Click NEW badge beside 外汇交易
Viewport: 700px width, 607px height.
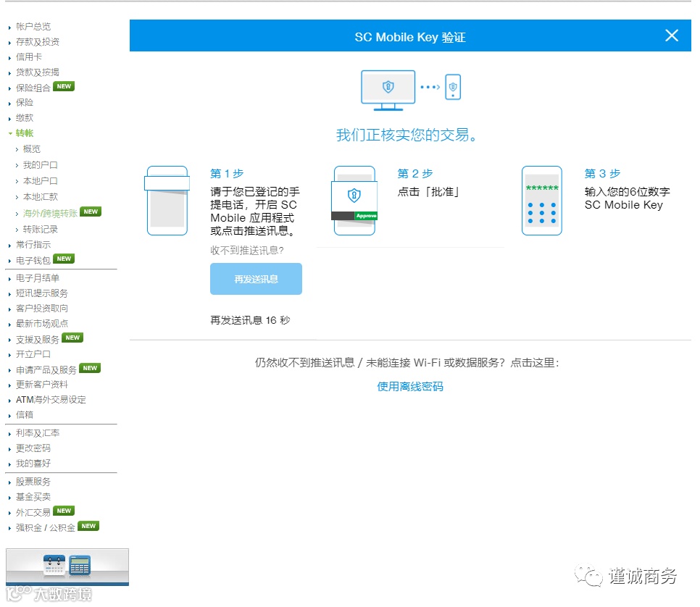[x=64, y=511]
